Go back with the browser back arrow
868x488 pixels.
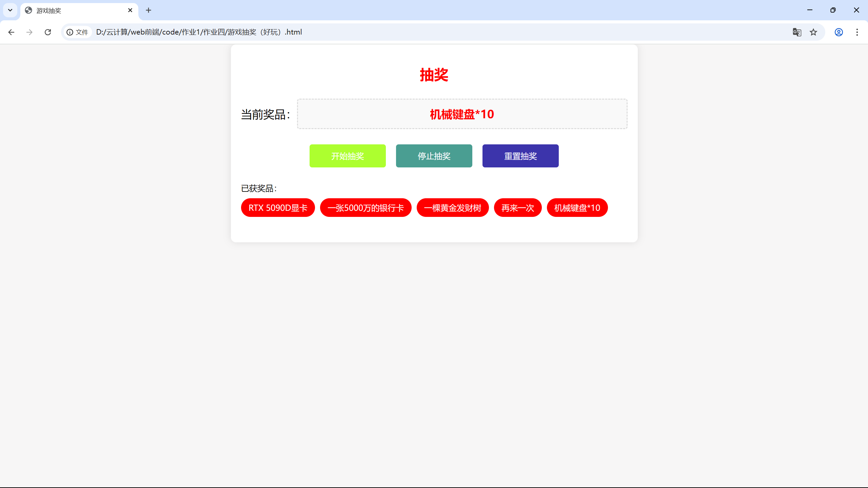click(11, 32)
